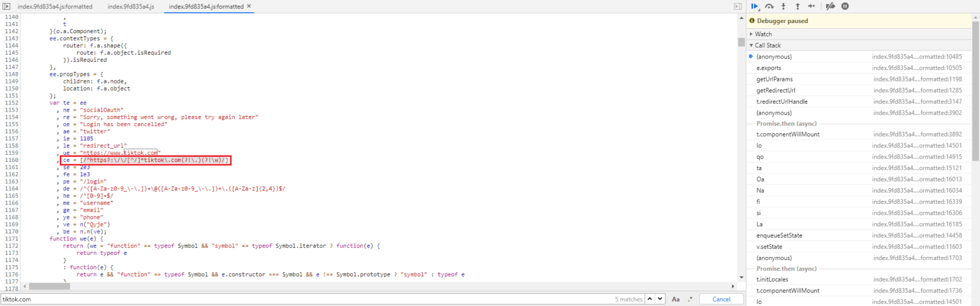Hide the debugger sidebar pane
Image resolution: width=980 pixels, height=306 pixels.
(x=738, y=6)
